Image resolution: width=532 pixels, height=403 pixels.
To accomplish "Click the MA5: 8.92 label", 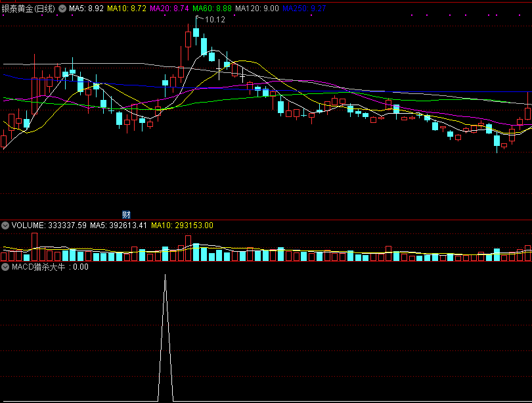I will (86, 9).
